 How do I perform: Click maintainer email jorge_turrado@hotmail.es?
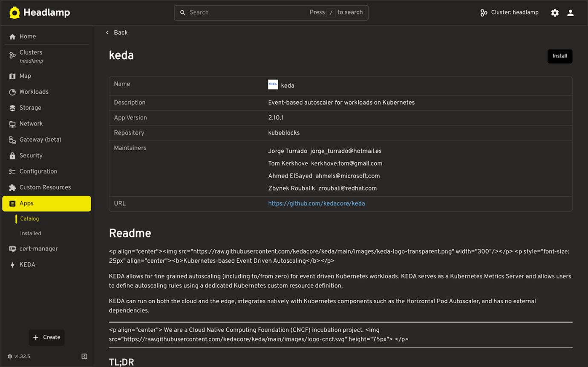(346, 151)
